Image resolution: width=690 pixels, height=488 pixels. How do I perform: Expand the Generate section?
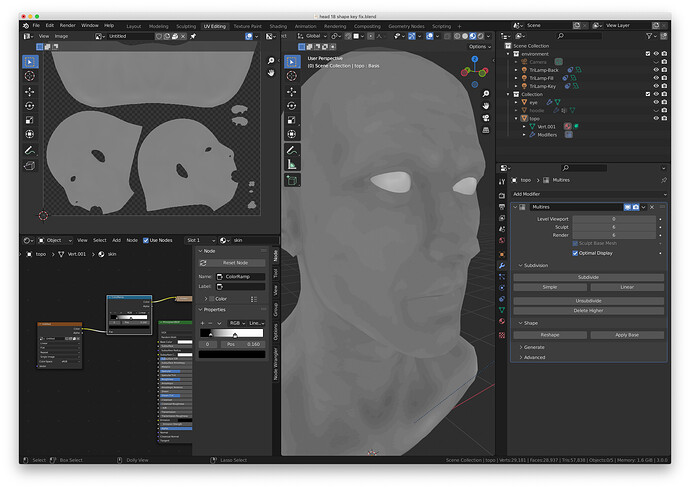(521, 347)
